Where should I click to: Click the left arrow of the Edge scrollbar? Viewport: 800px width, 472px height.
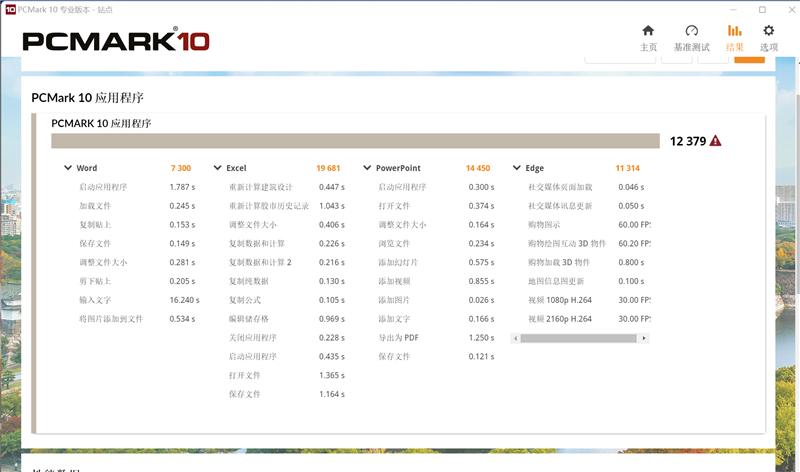(515, 338)
